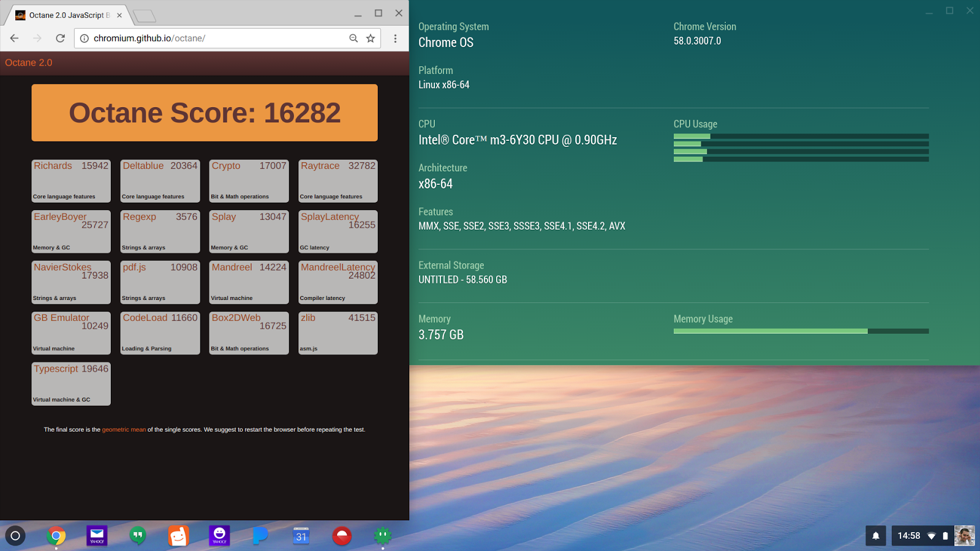Show notifications via the bell icon

[876, 536]
